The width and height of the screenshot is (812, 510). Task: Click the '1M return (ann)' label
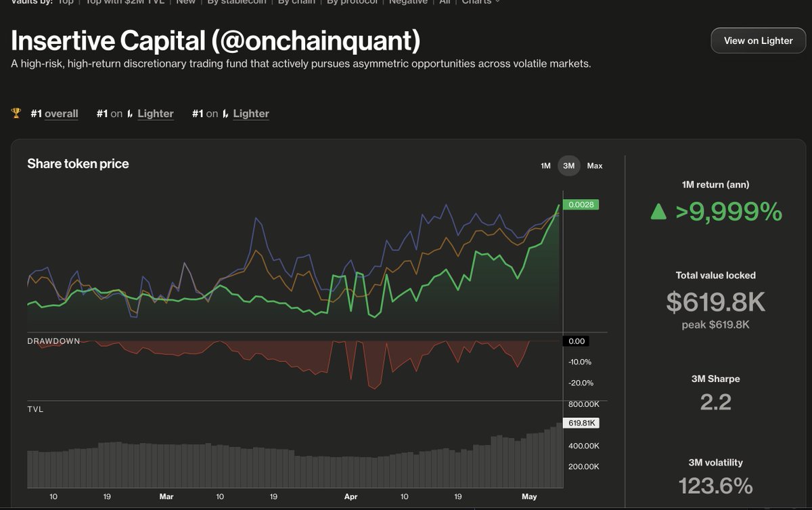[x=715, y=184]
